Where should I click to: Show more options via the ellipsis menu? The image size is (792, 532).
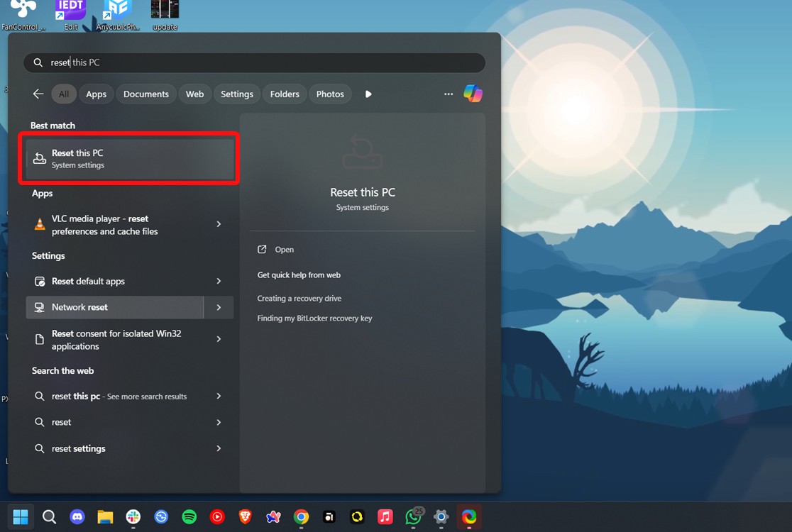pyautogui.click(x=449, y=93)
